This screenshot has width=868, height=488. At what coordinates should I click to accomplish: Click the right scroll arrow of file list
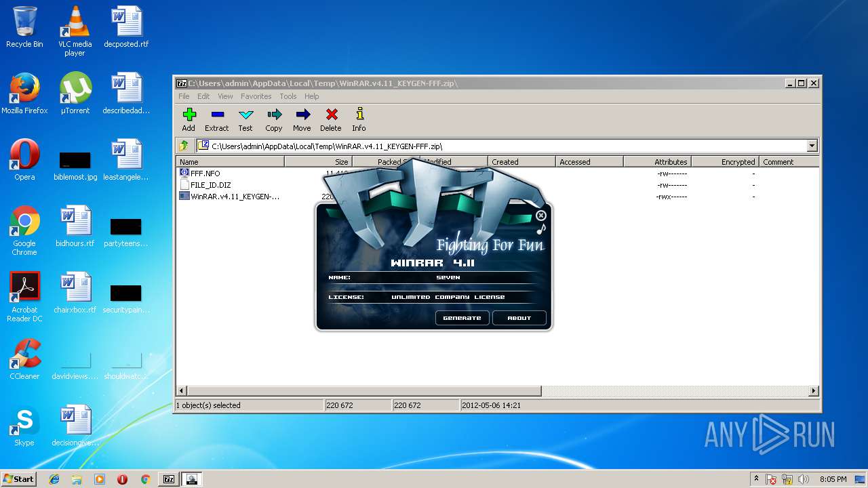(814, 391)
